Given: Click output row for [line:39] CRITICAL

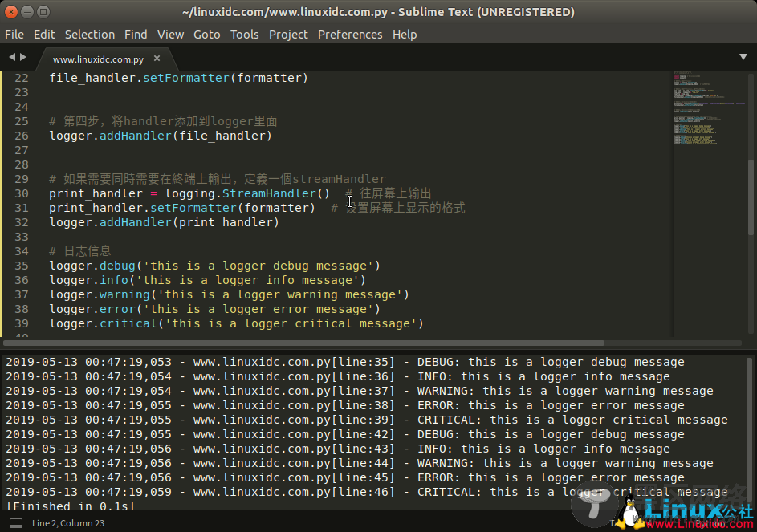Looking at the screenshot, I should point(366,420).
